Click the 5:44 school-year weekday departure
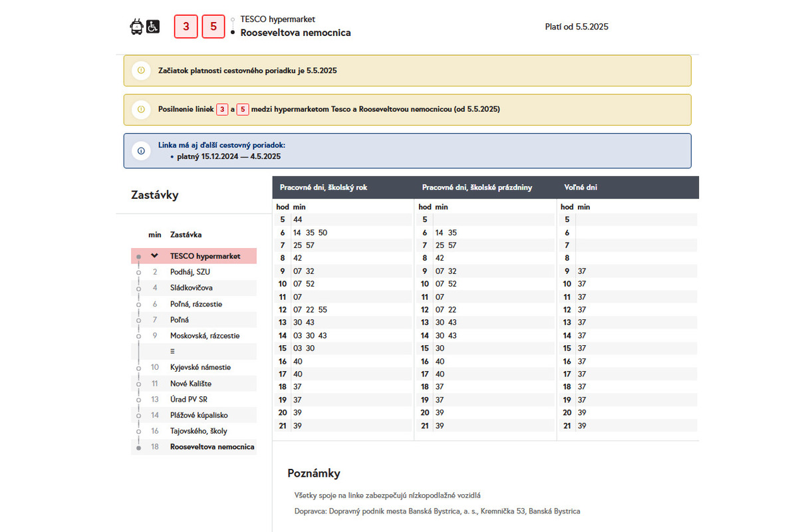 click(x=297, y=219)
